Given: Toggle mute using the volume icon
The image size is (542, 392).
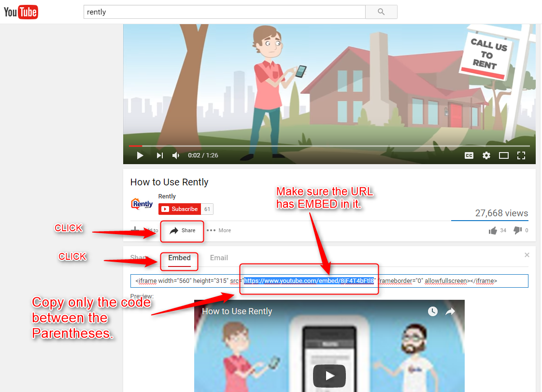Looking at the screenshot, I should 175,155.
